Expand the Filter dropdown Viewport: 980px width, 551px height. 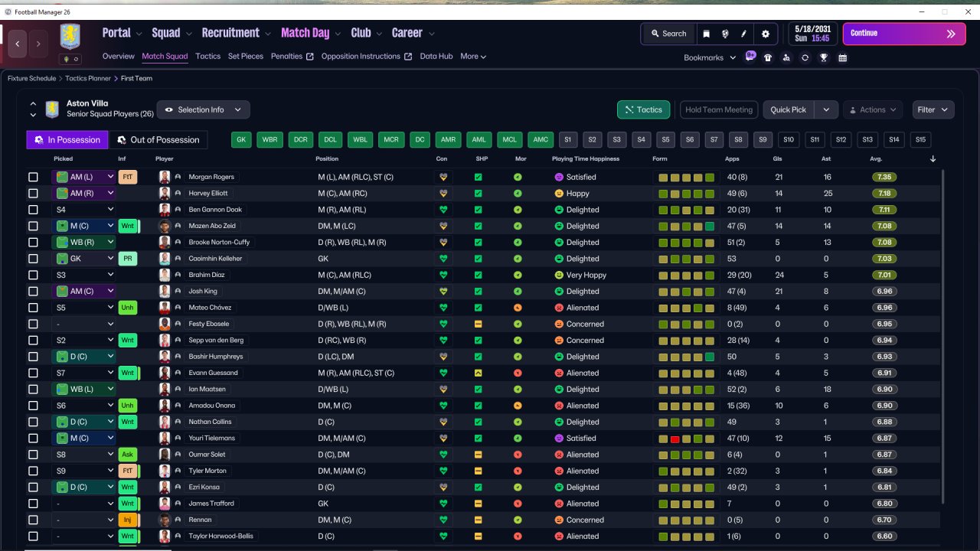point(933,109)
